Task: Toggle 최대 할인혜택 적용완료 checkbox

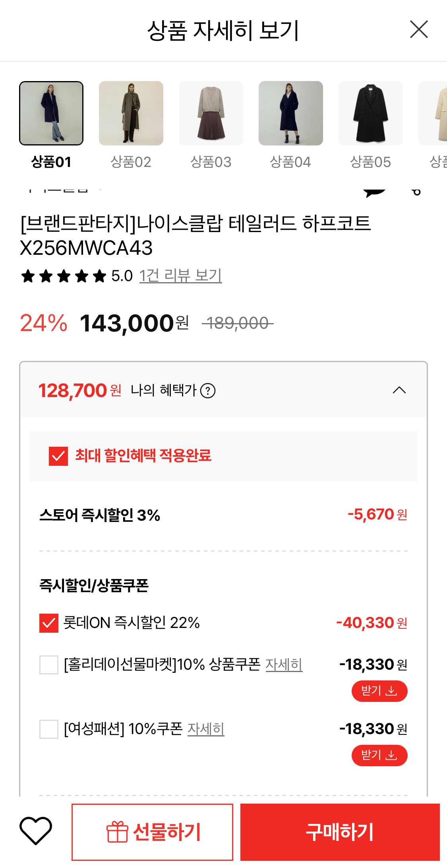Action: (x=58, y=456)
